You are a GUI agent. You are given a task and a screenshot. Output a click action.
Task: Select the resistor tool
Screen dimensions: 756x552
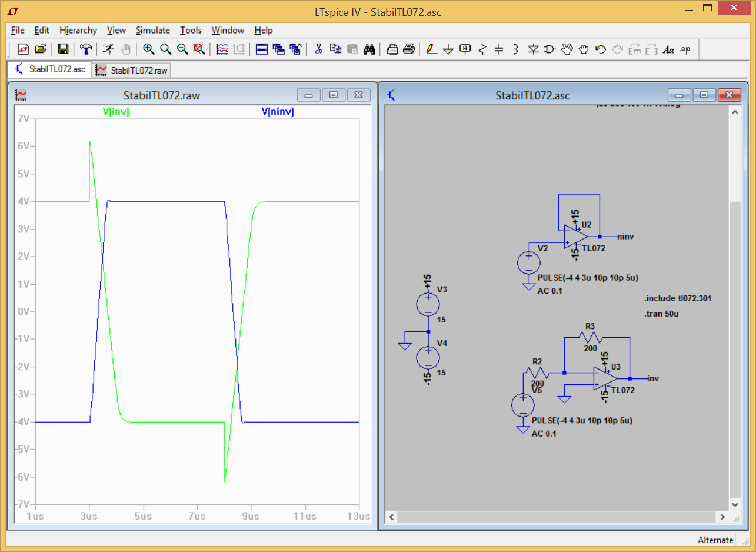(x=482, y=49)
